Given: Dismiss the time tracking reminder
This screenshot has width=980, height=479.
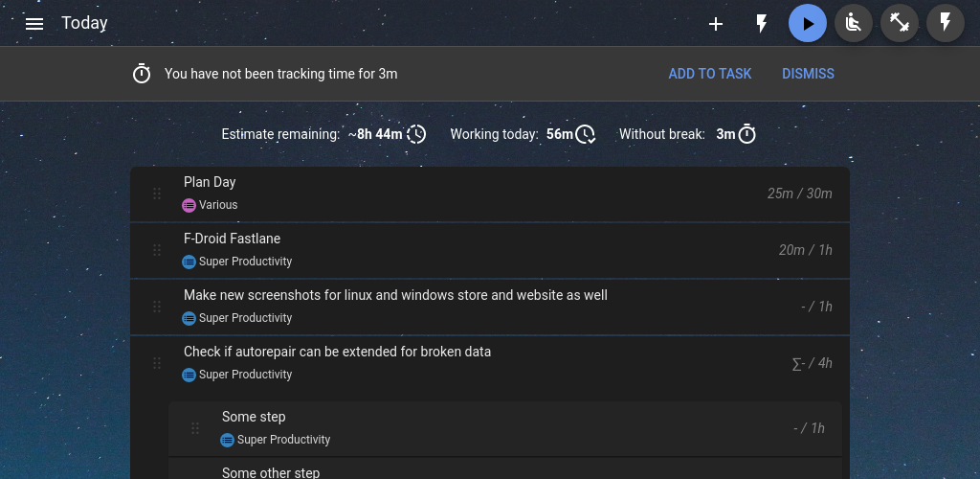Looking at the screenshot, I should coord(808,74).
